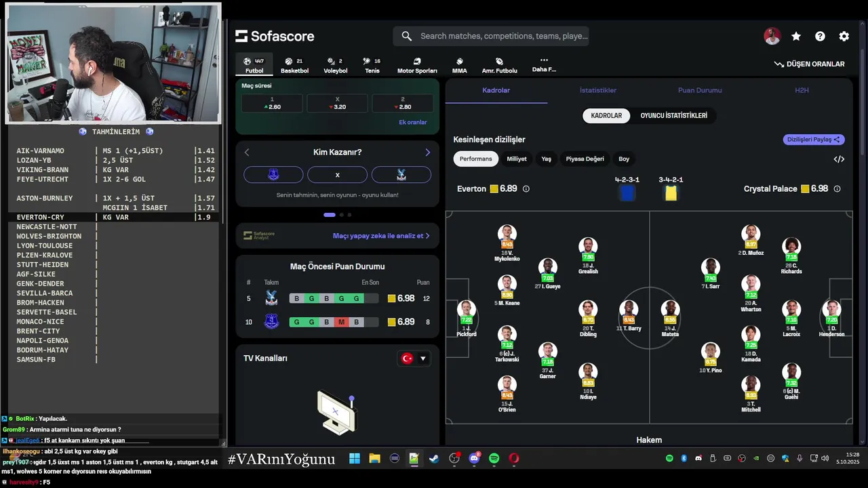Click J. Pickford player on pitch
Screen dimensions: 868x488
point(467,319)
